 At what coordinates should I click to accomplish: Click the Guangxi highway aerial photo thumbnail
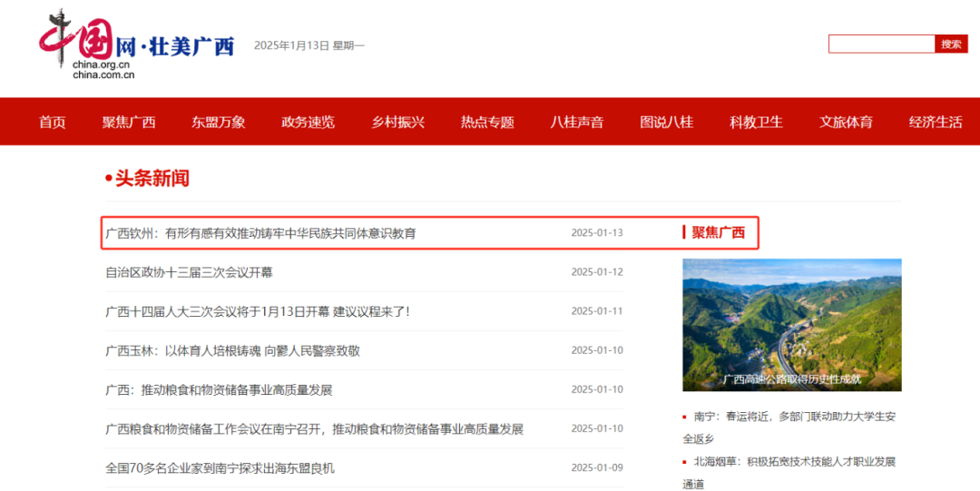click(x=791, y=324)
